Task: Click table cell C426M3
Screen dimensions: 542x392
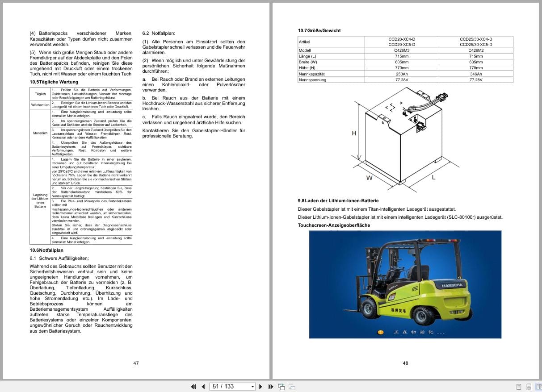Action: [x=402, y=50]
